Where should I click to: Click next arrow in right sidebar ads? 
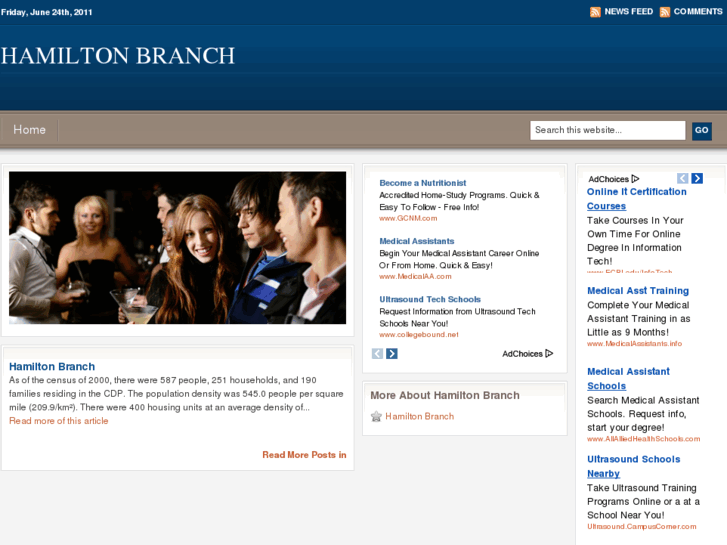click(x=697, y=179)
